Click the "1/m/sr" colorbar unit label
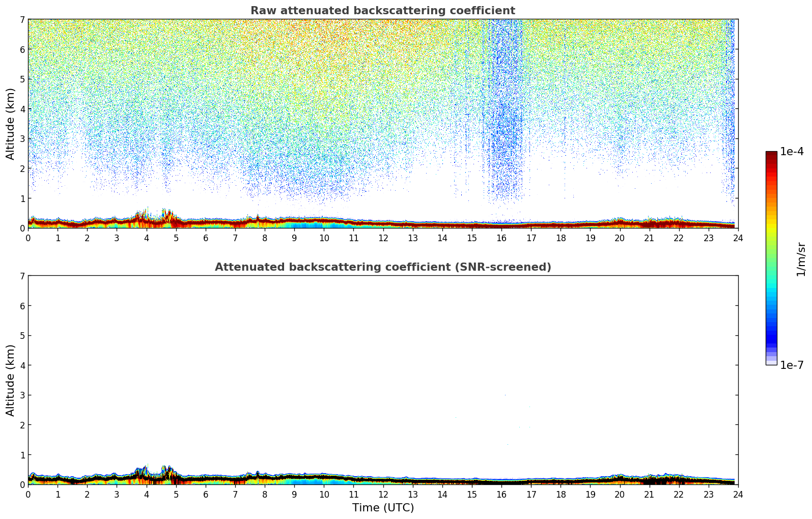812x519 pixels. pyautogui.click(x=801, y=258)
